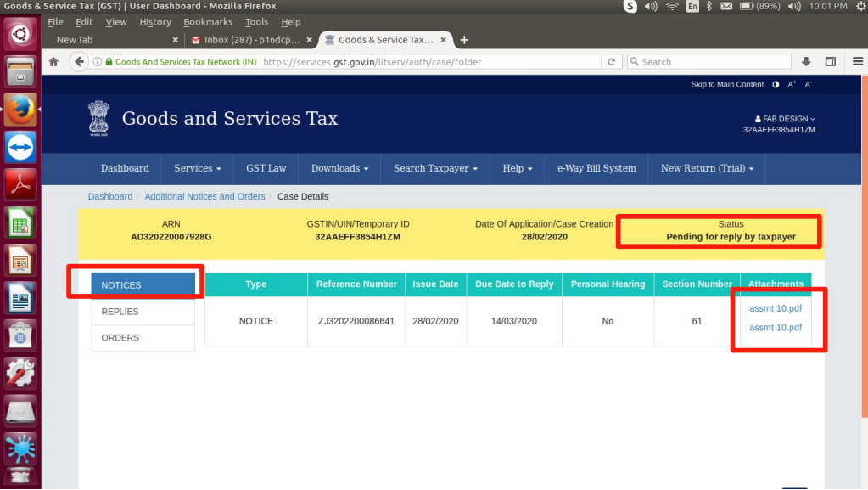Open the Firefox Bookmarks menu
Image resolution: width=868 pixels, height=490 pixels.
[208, 22]
